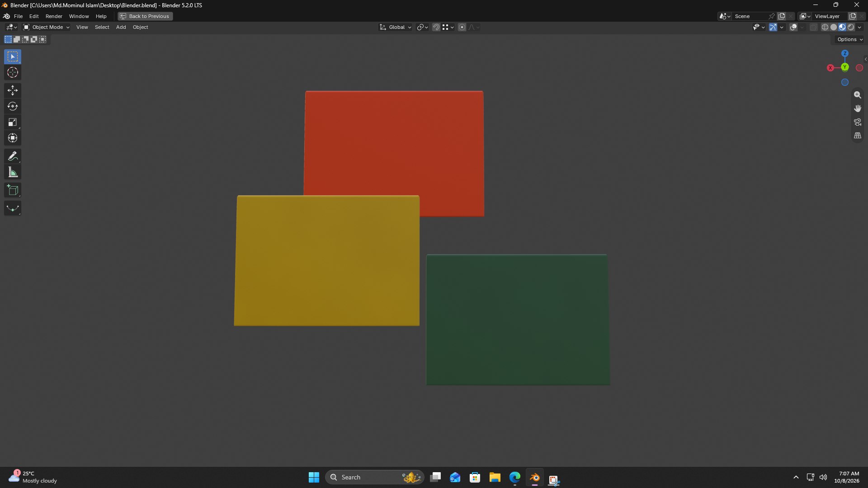
Task: Open Windows Start button
Action: click(314, 477)
